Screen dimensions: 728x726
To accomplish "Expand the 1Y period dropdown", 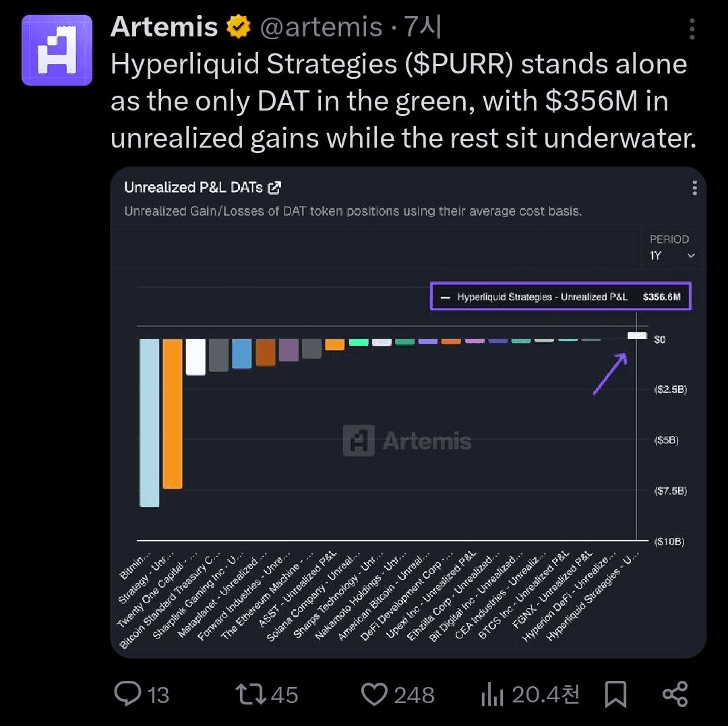I will point(671,255).
